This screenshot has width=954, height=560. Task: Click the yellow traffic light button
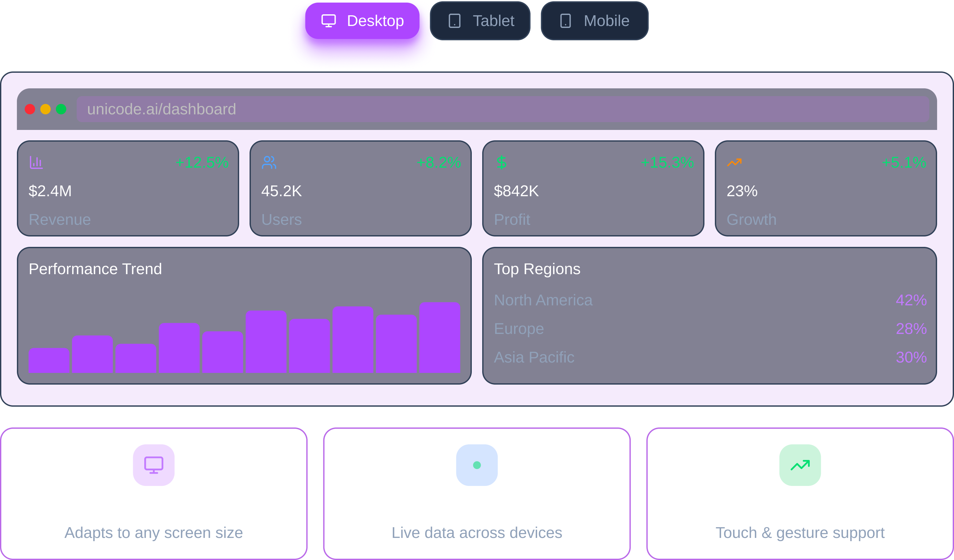point(45,109)
